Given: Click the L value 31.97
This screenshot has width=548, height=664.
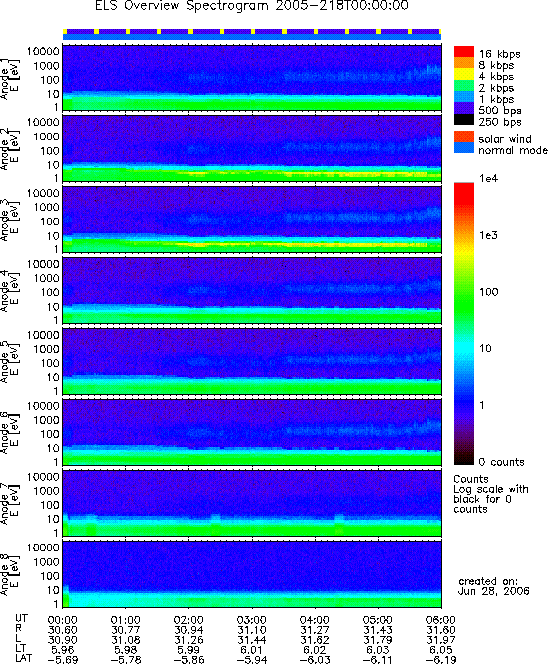Looking at the screenshot, I should point(441,640).
